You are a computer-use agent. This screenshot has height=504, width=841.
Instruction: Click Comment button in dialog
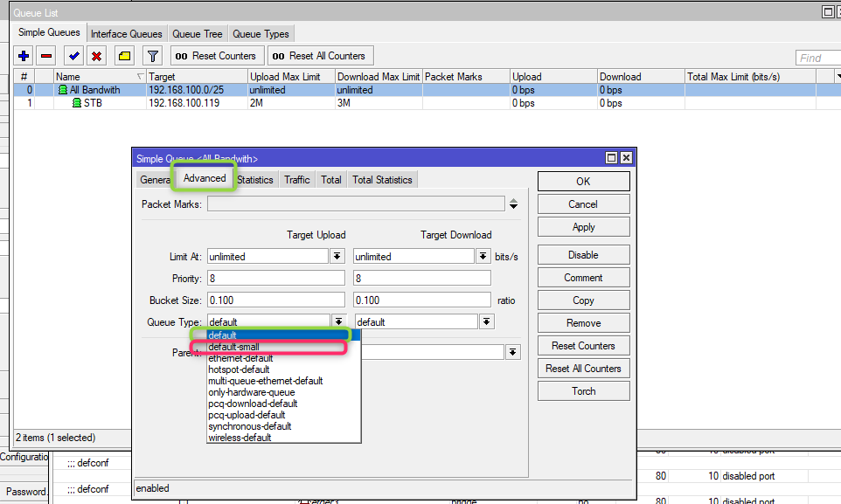(x=584, y=278)
